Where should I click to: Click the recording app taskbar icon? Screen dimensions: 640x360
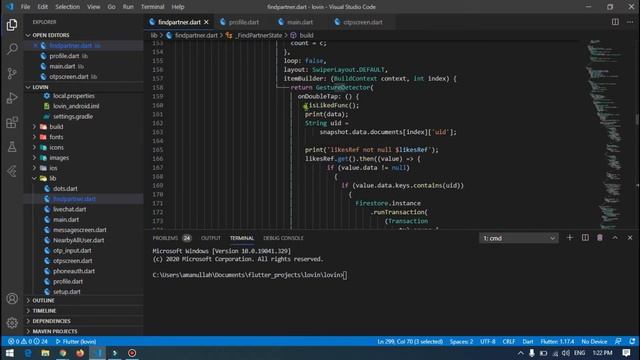[x=132, y=353]
